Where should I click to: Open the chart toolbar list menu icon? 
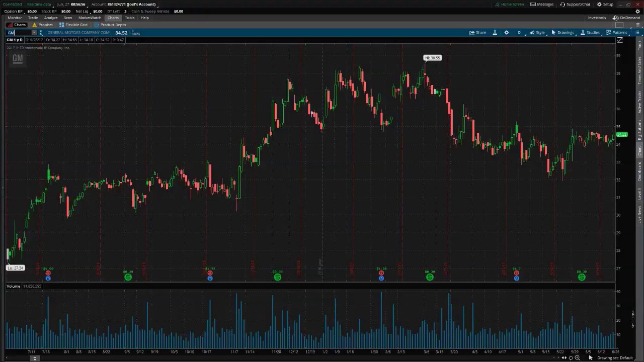pyautogui.click(x=637, y=33)
